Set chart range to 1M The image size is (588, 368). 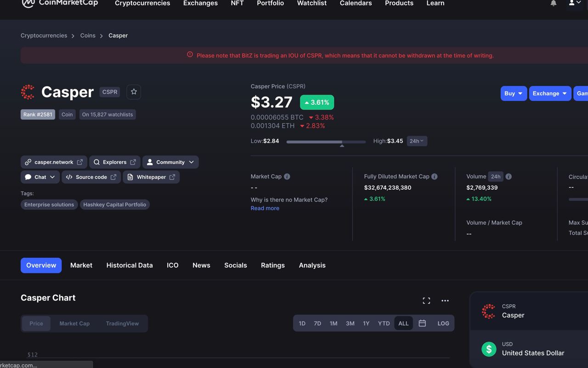tap(334, 323)
